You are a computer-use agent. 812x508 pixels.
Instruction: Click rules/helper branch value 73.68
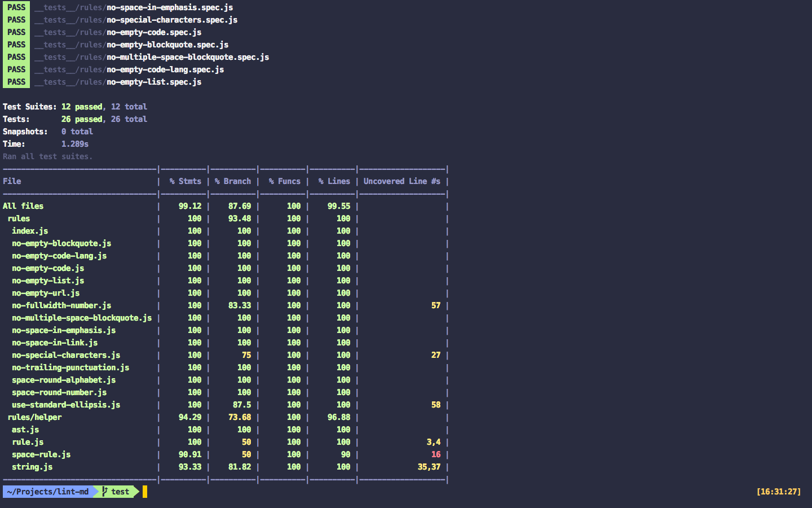tap(240, 417)
